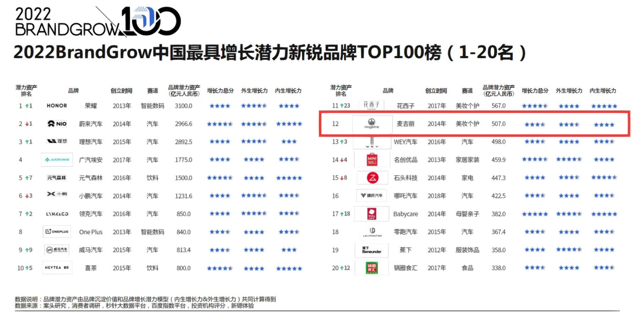The height and width of the screenshot is (322, 644).
Task: Click asset value 813.4
Action: [x=184, y=250]
